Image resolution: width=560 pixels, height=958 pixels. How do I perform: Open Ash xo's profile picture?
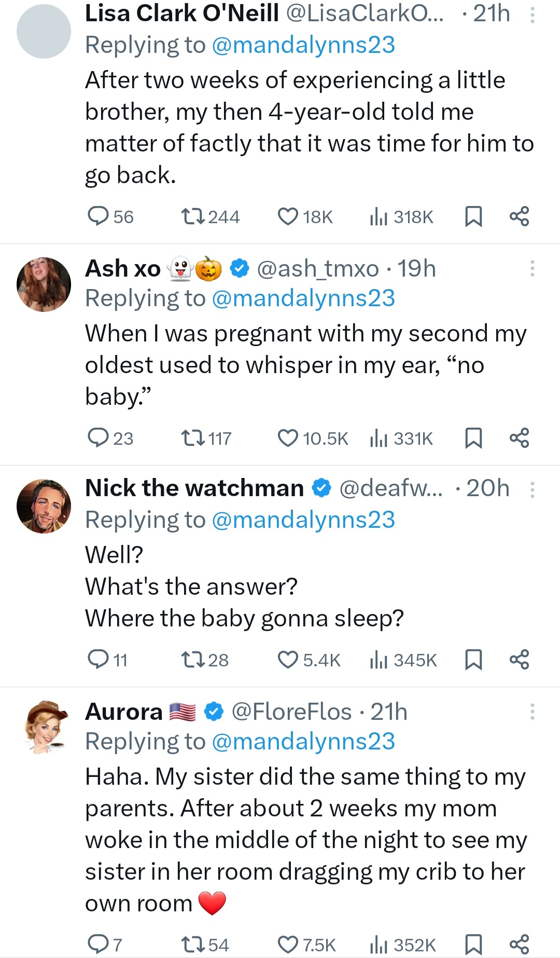[x=44, y=284]
